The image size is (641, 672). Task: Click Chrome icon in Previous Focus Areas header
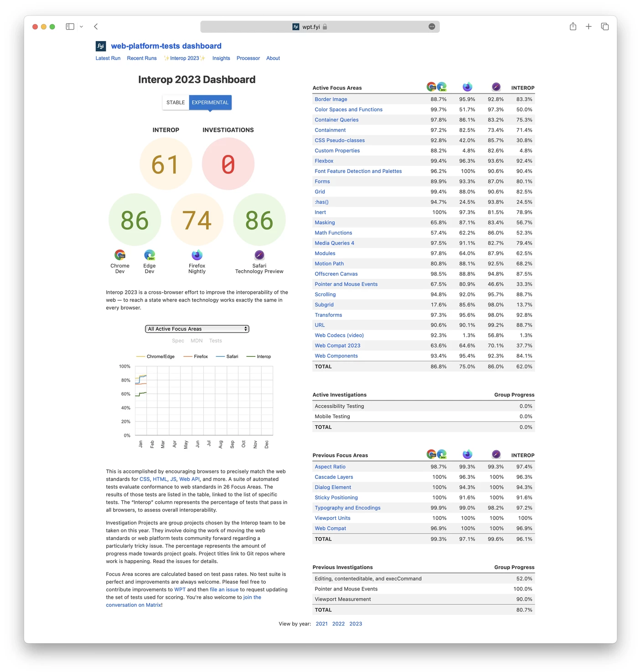tap(431, 454)
